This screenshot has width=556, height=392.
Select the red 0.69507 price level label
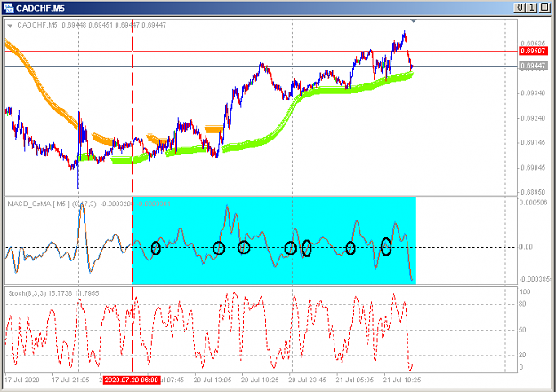click(533, 51)
